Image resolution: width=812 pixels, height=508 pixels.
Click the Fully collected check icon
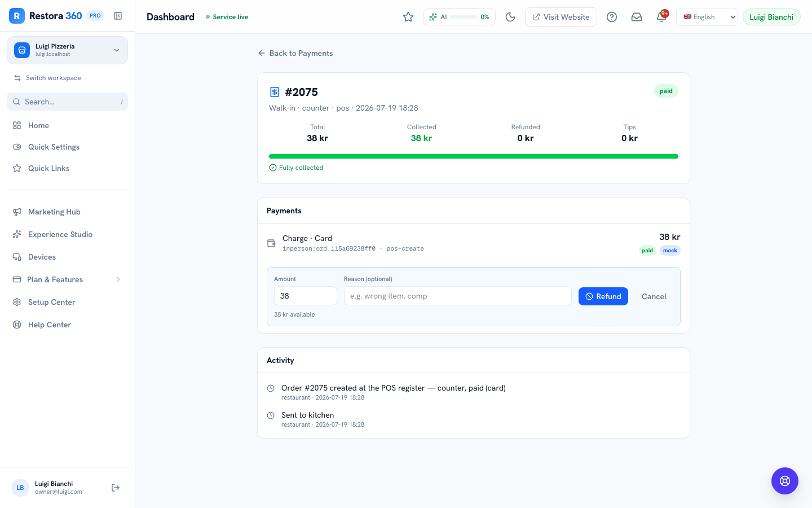point(273,168)
